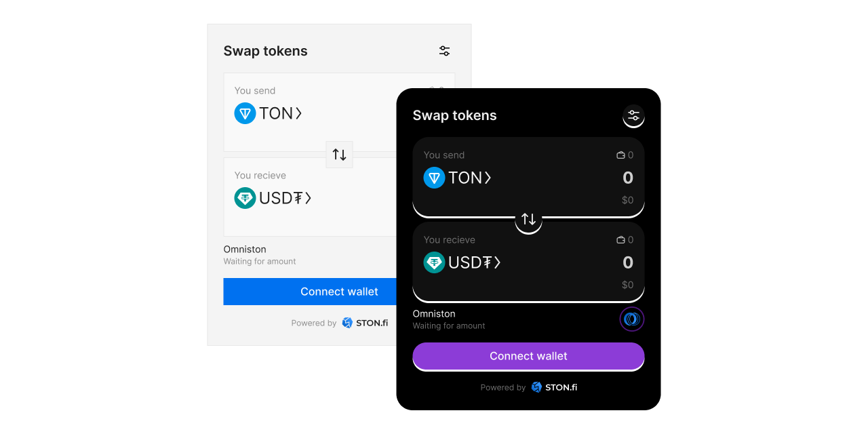Expand USDT token selector chevron in light widget
The width and height of the screenshot is (868, 434).
coord(308,198)
